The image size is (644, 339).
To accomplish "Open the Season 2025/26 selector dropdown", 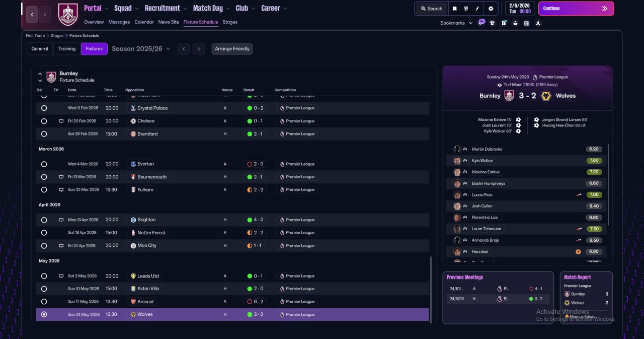I will (x=141, y=49).
